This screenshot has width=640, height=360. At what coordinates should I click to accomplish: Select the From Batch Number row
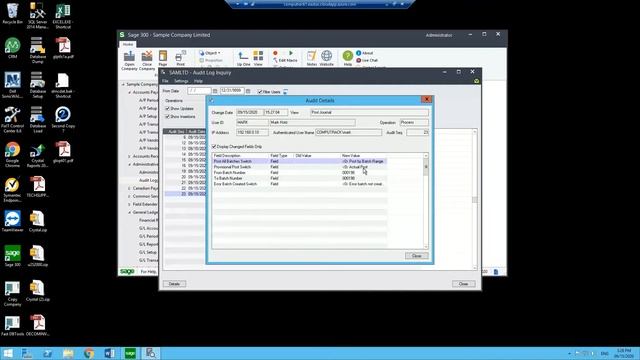(299, 173)
